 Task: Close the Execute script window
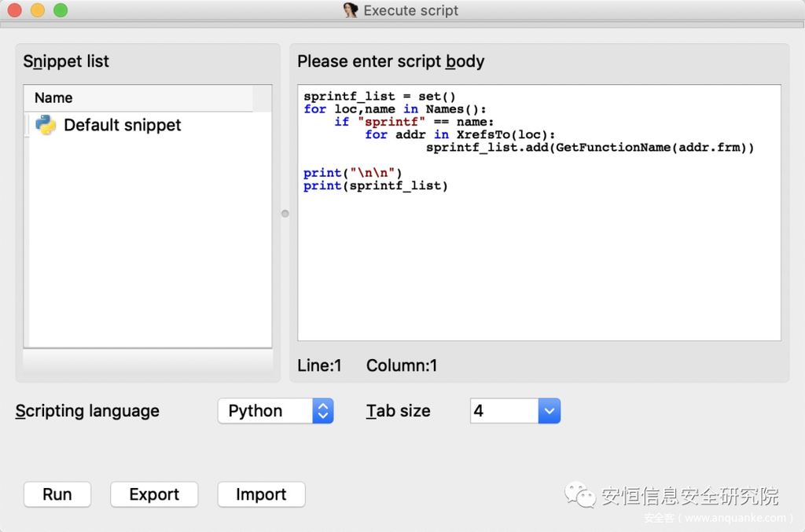click(x=15, y=11)
